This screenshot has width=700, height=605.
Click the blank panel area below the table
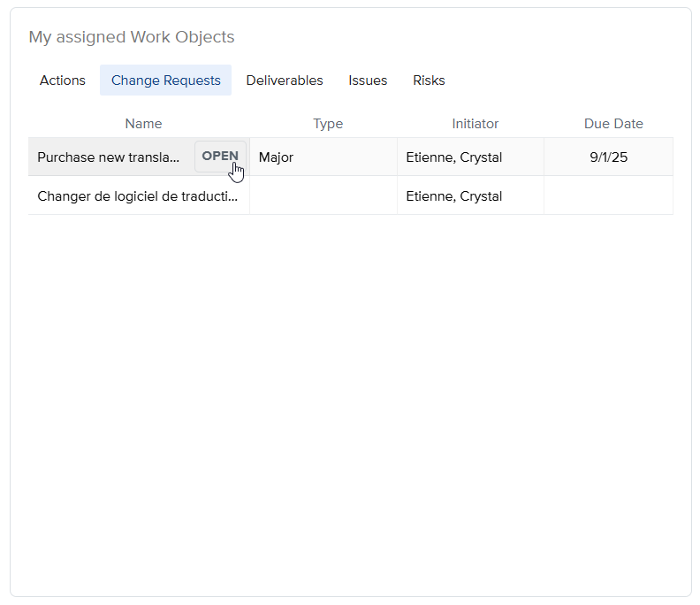[x=350, y=398]
